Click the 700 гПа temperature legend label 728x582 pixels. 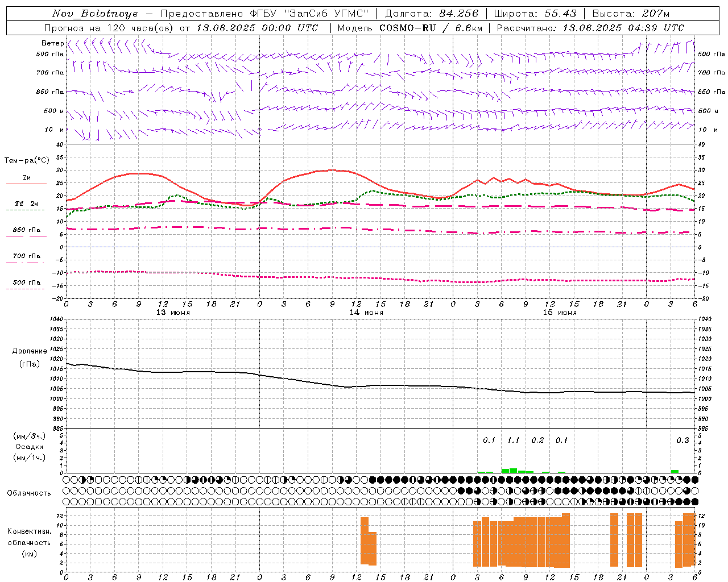[27, 256]
